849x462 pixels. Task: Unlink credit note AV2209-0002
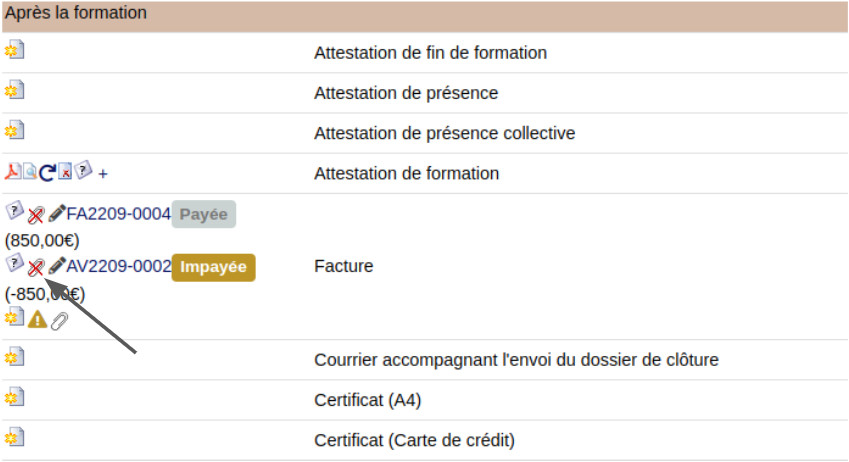coord(36,267)
